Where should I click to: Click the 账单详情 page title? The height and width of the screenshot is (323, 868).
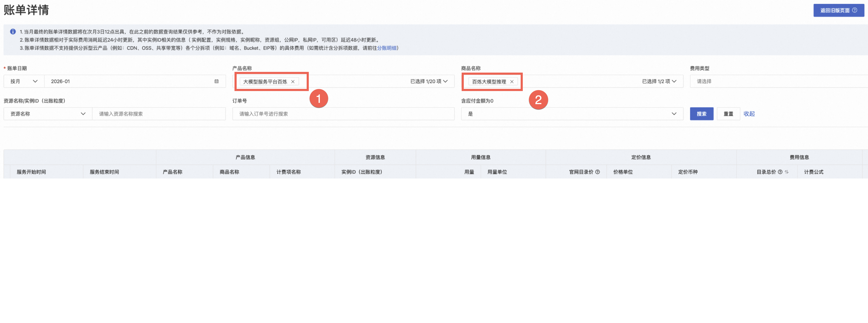26,10
